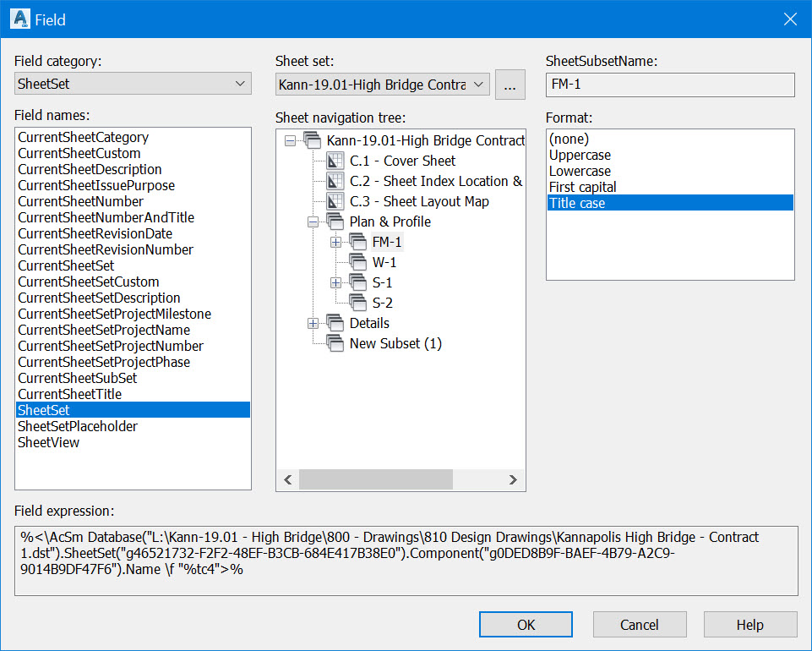Select CurrentSheetSetProjectMilestone field name
812x651 pixels.
pos(134,315)
